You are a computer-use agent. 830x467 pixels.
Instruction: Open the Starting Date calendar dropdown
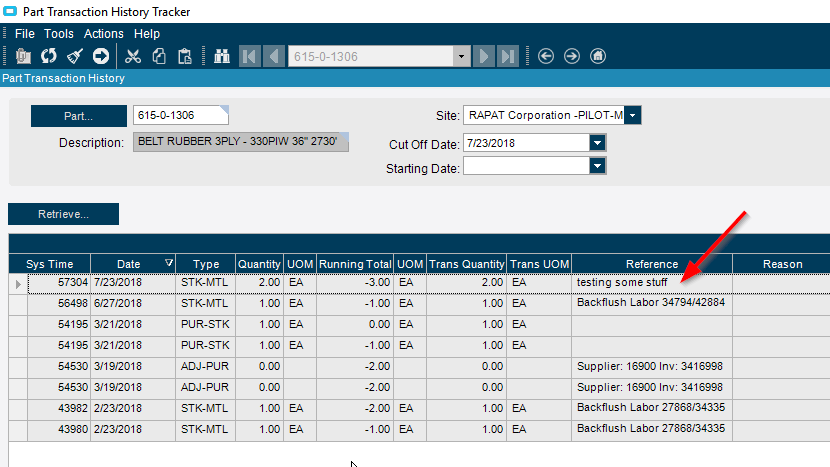coord(598,166)
